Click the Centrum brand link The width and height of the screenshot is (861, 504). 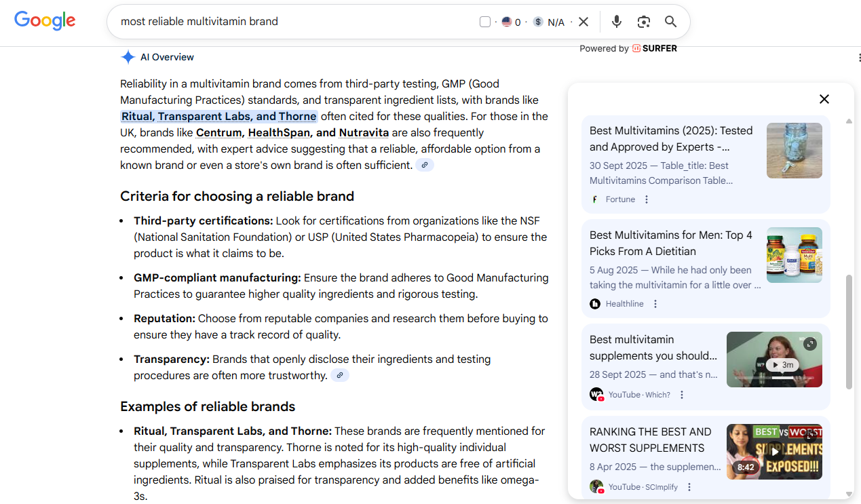coord(219,132)
